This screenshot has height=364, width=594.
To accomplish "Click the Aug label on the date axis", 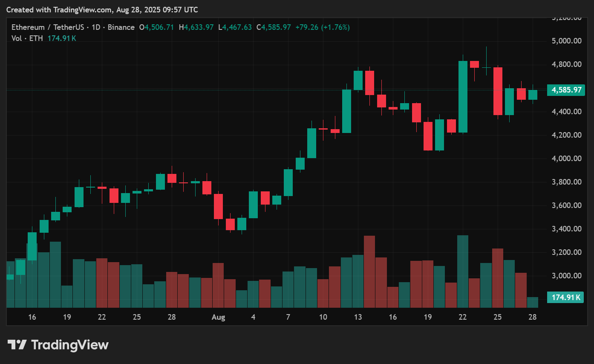I will pyautogui.click(x=218, y=317).
